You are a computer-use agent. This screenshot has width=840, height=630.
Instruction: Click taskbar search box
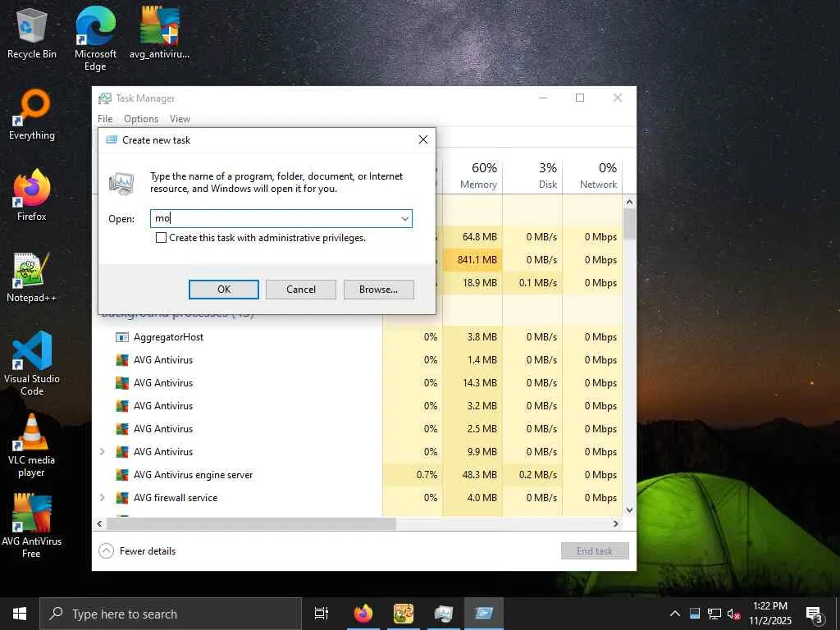(171, 614)
